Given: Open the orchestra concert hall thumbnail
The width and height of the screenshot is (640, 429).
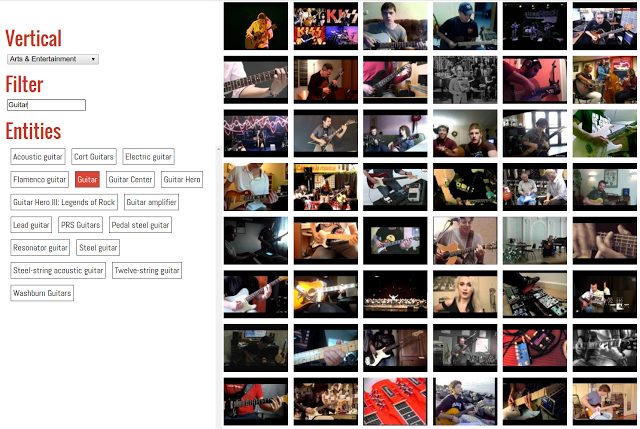Looking at the screenshot, I should point(395,294).
